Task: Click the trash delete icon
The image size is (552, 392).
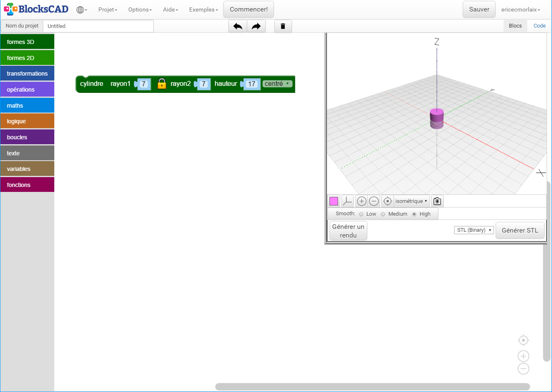Action: click(x=283, y=26)
